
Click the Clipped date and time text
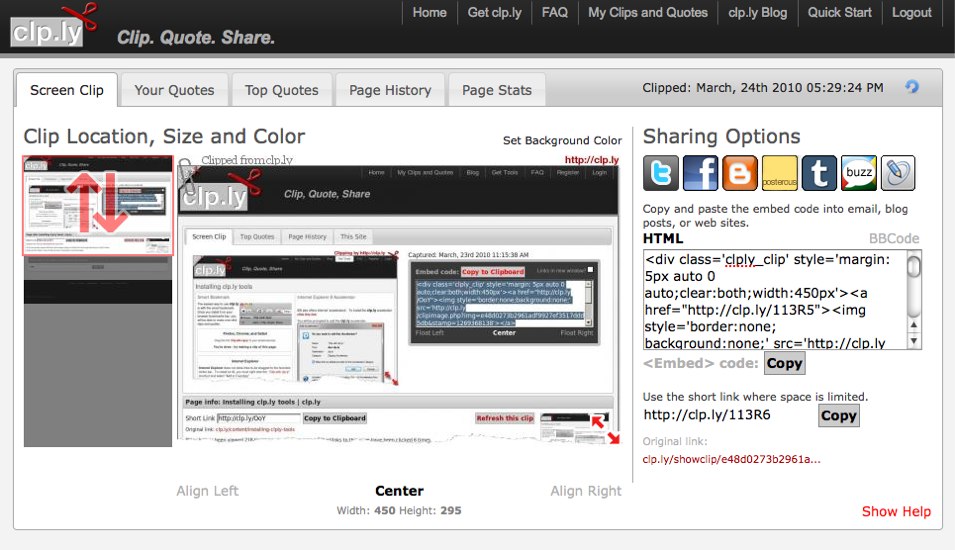pyautogui.click(x=763, y=88)
